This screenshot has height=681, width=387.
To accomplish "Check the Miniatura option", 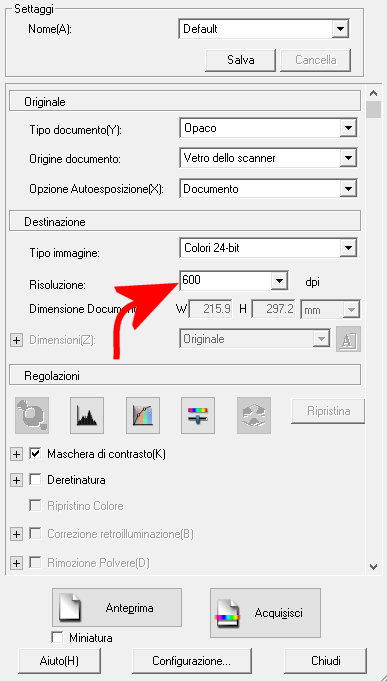I will point(57,638).
